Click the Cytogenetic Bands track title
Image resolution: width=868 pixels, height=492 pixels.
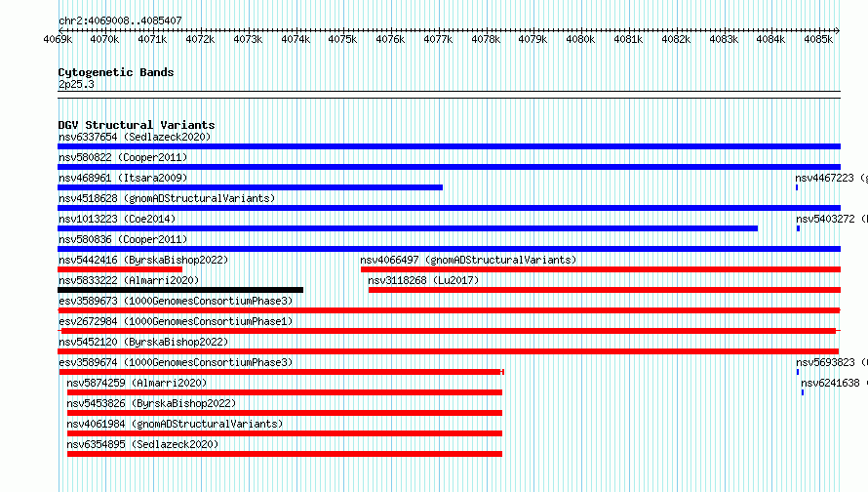coord(116,72)
